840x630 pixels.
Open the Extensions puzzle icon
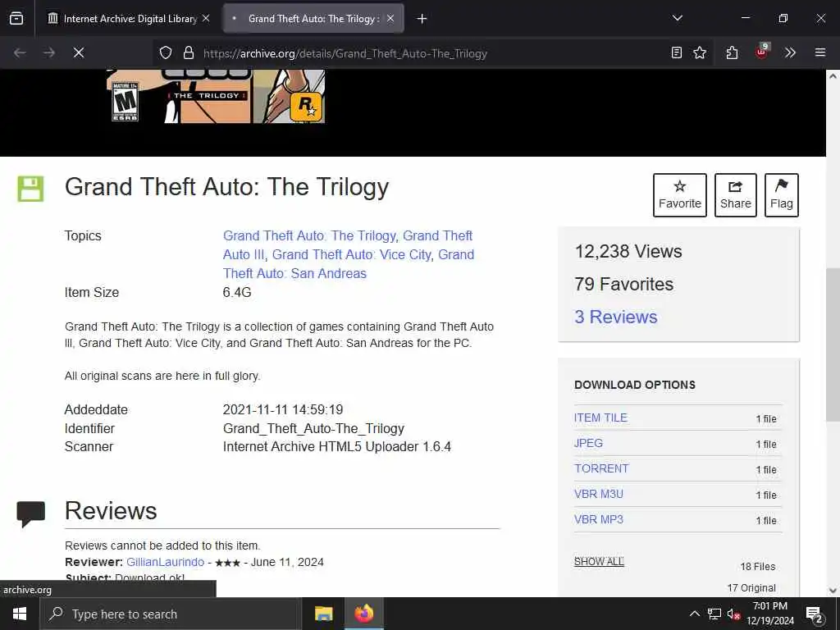(733, 52)
